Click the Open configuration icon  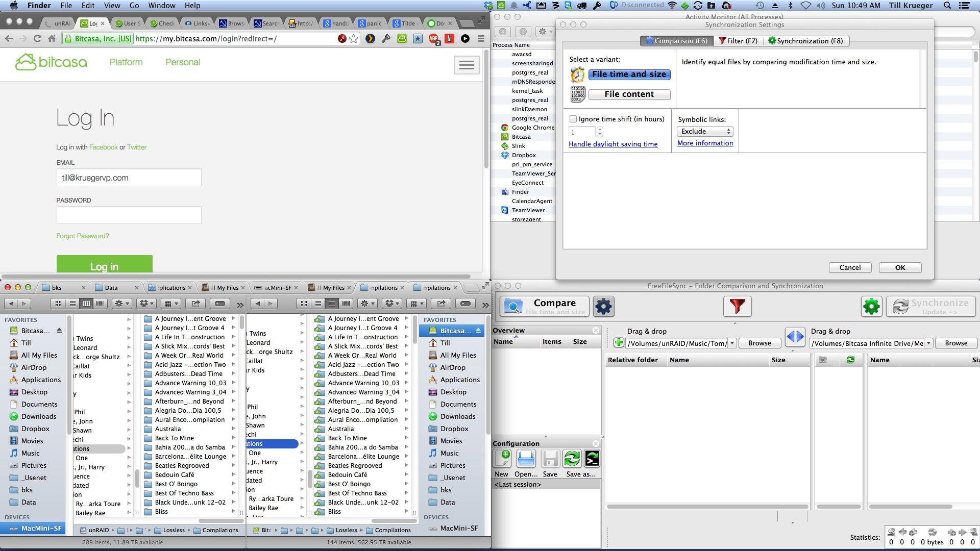[526, 459]
